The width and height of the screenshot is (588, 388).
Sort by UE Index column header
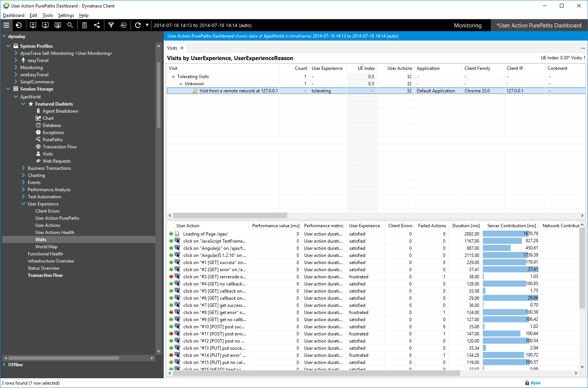pos(362,68)
